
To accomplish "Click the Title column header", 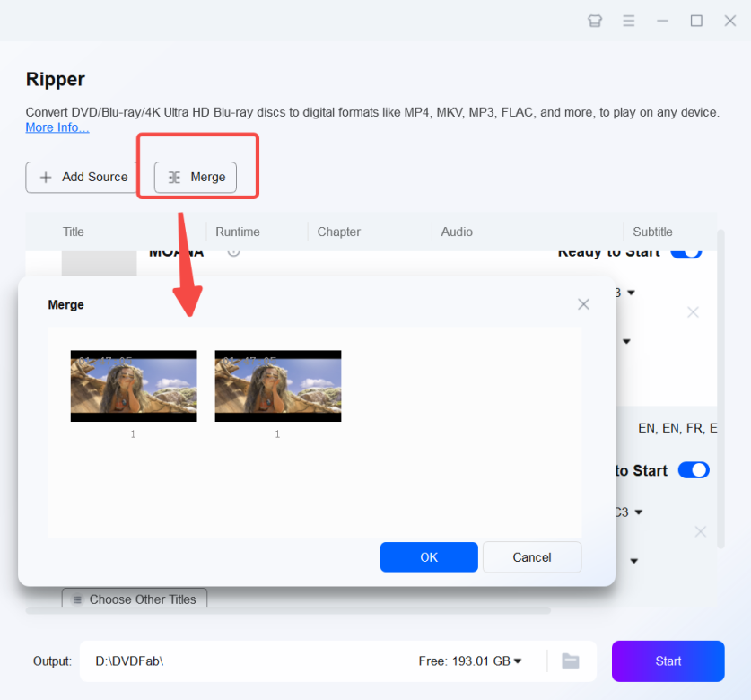I will pos(74,232).
